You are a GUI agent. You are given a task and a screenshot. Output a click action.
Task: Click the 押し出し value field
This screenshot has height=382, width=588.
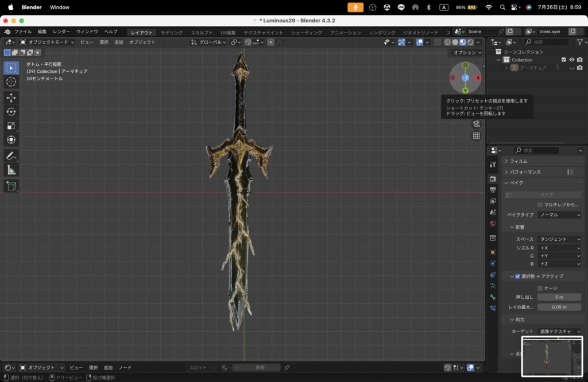coord(559,297)
